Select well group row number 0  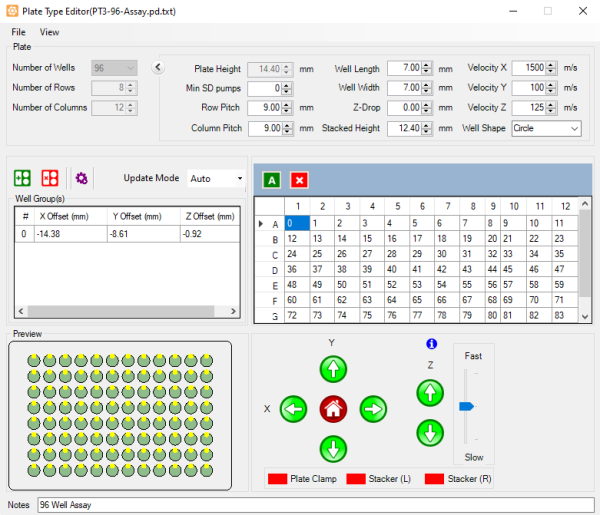tap(24, 234)
